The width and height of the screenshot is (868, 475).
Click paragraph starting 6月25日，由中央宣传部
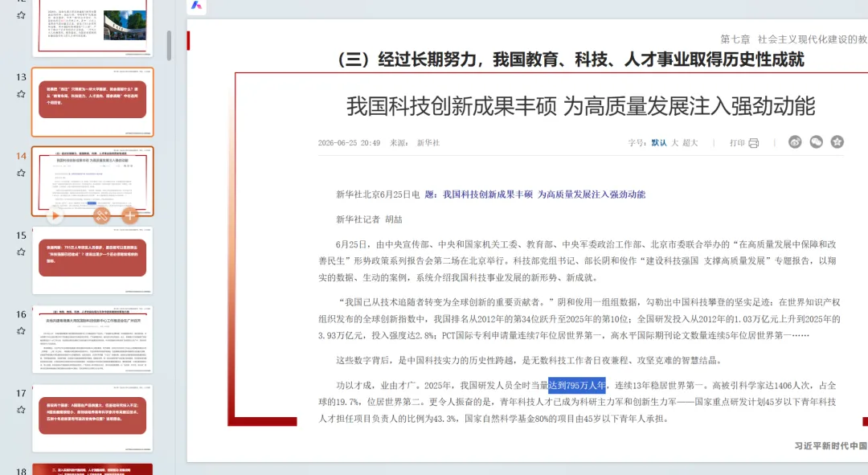click(x=577, y=260)
